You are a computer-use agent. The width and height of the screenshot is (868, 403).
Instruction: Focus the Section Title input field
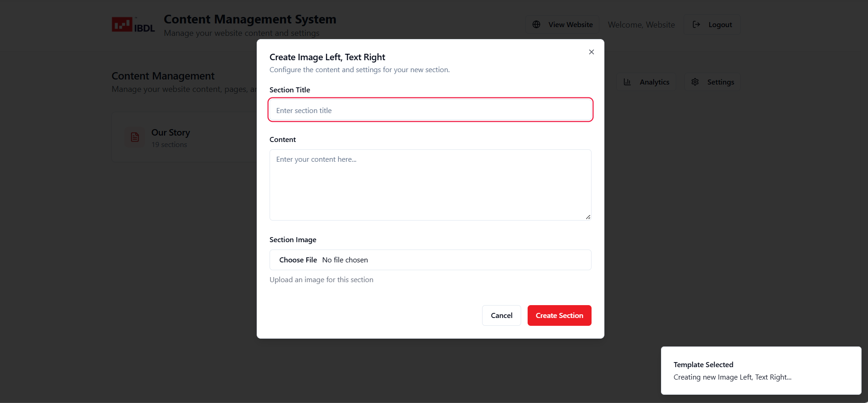pyautogui.click(x=430, y=110)
